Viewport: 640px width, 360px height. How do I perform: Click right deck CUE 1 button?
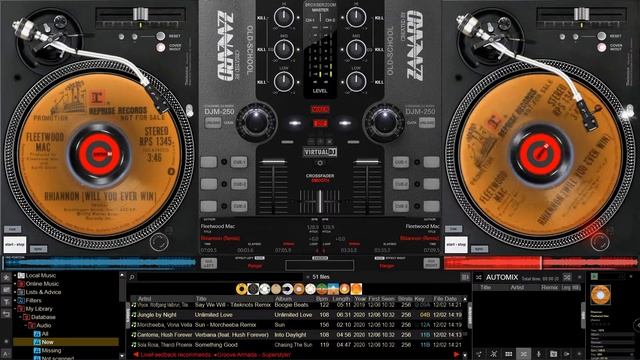400,162
